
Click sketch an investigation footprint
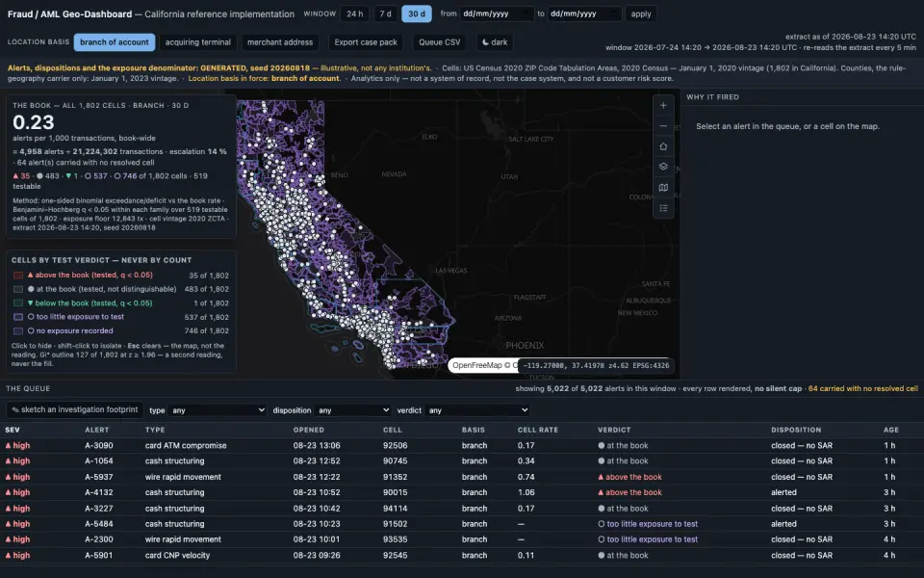pyautogui.click(x=75, y=409)
